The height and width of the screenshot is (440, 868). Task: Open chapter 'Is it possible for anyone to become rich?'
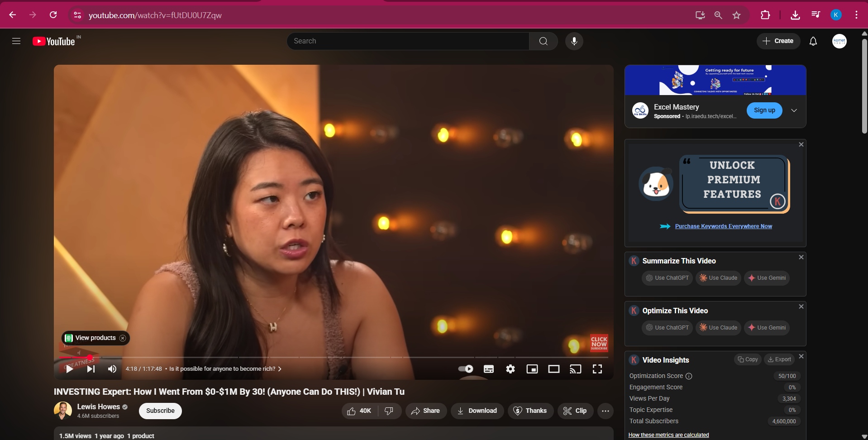225,369
